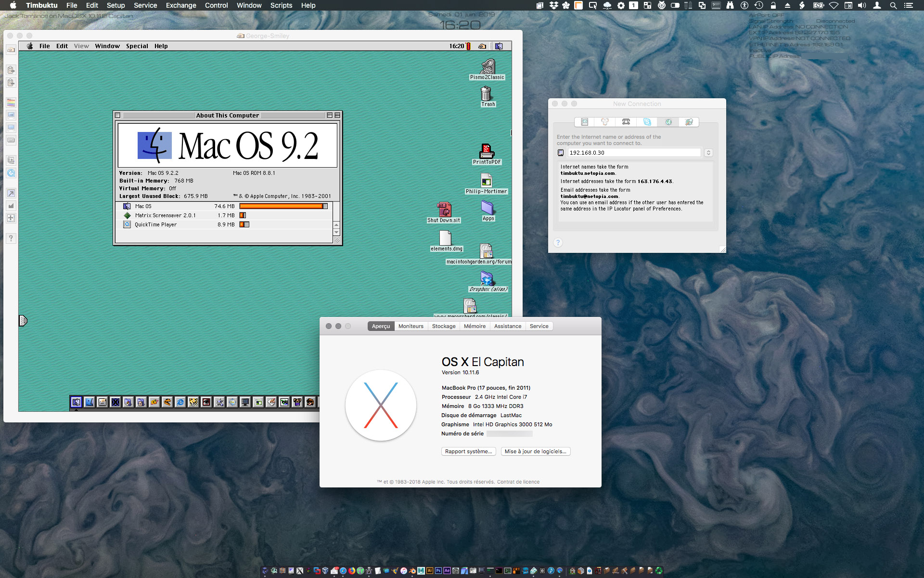Open the recent address dropdown stepper

[708, 153]
